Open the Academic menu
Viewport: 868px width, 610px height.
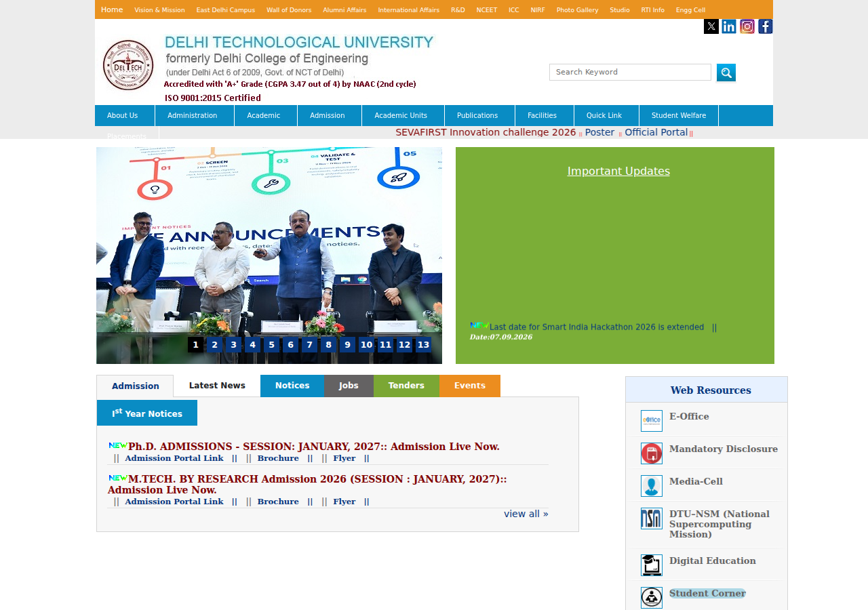click(x=266, y=116)
